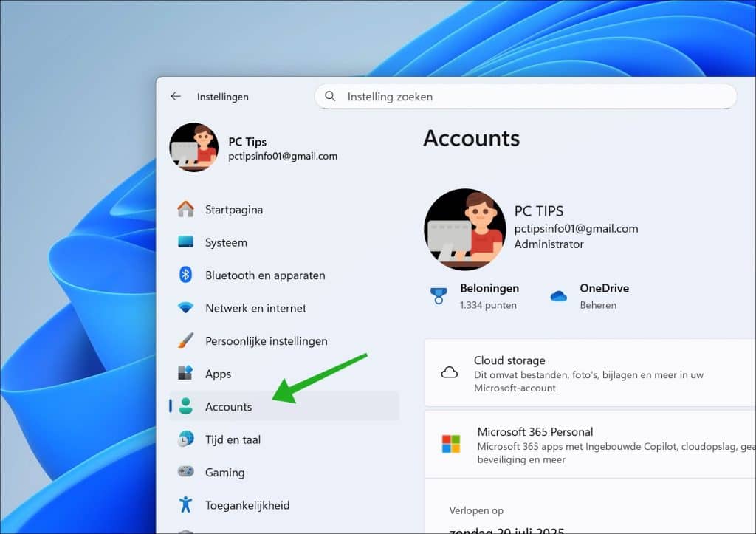756x534 pixels.
Task: Click the Gaming controller icon
Action: pos(185,471)
